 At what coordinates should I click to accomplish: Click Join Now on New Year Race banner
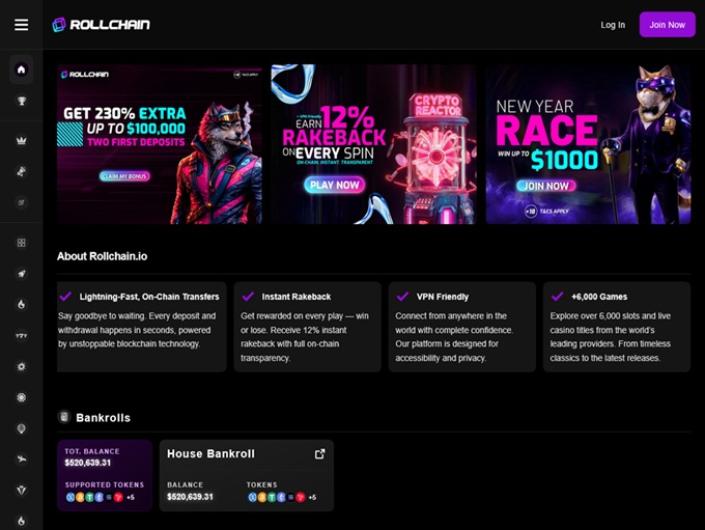(x=546, y=186)
